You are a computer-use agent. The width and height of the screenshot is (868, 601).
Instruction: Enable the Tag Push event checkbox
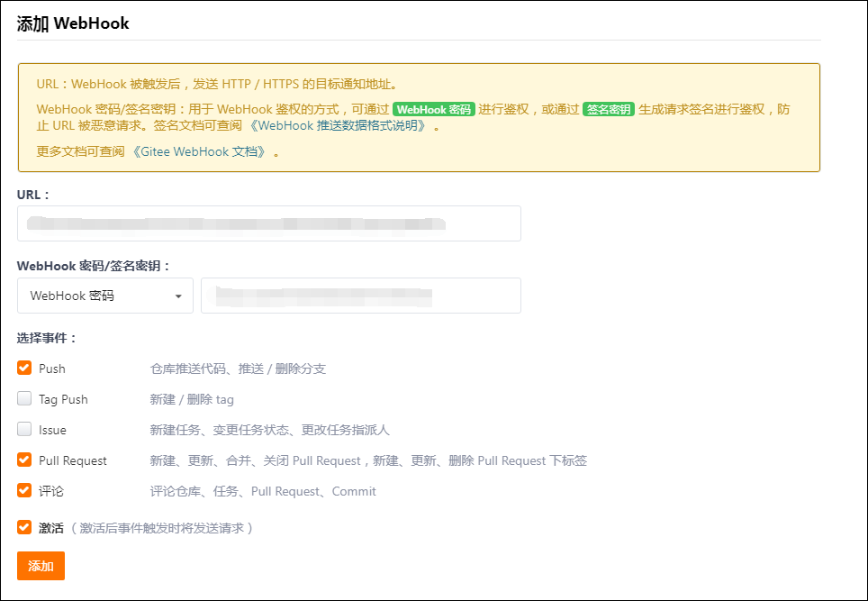pos(24,399)
